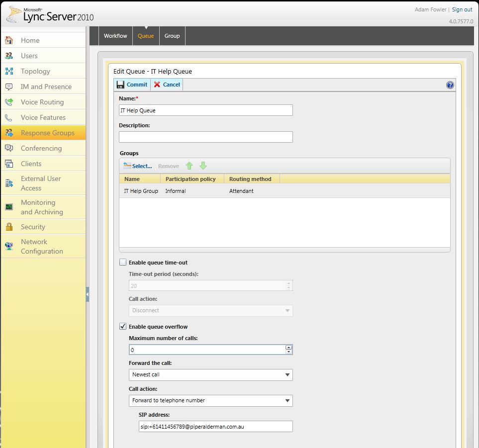Screen dimensions: 479x448
Task: Enable queue time-out checkbox
Action: (123, 262)
